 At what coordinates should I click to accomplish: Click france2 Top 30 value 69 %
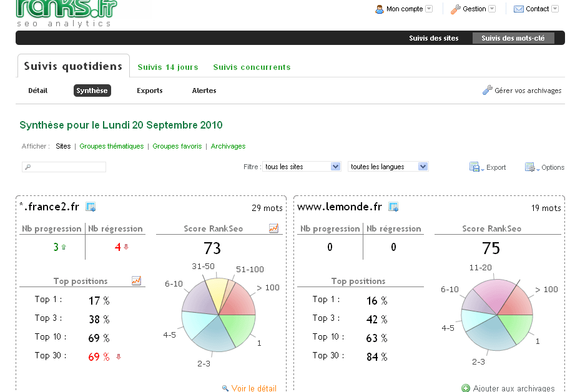pos(99,356)
